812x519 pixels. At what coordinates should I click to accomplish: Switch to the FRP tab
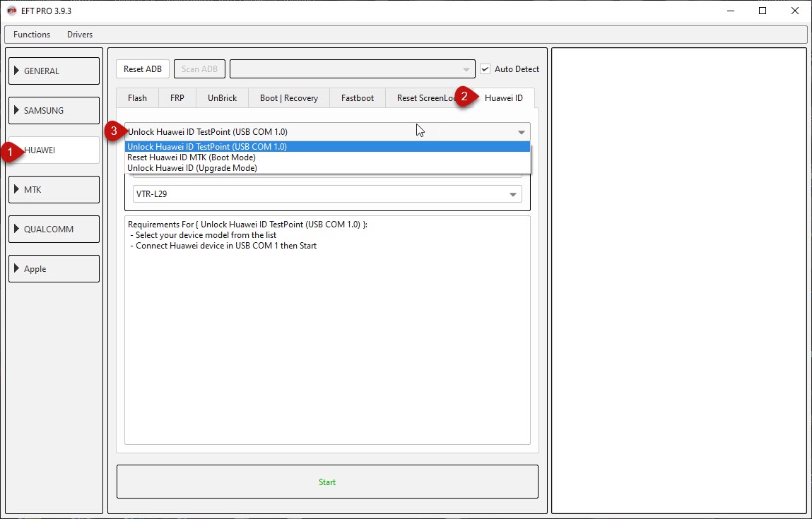(x=177, y=97)
